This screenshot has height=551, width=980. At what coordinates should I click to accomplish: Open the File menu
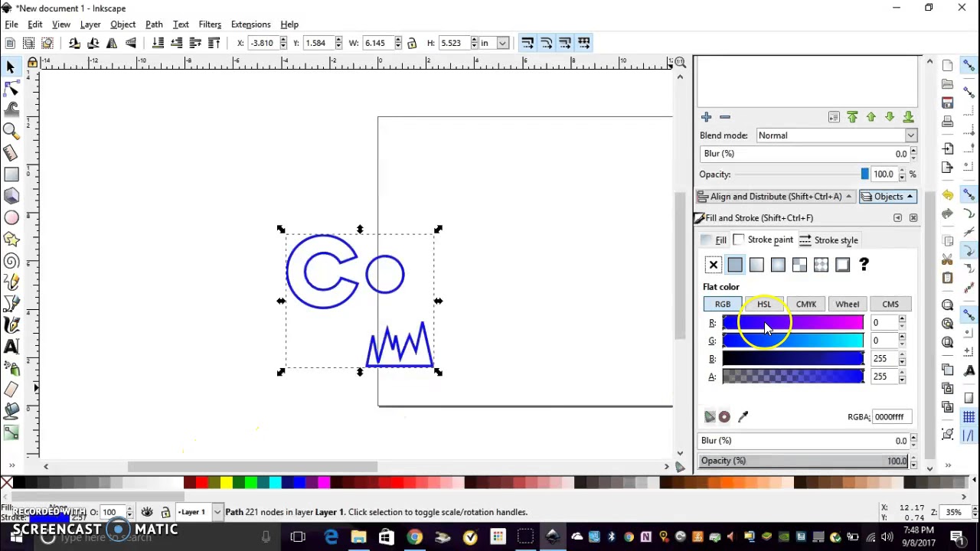coord(11,24)
